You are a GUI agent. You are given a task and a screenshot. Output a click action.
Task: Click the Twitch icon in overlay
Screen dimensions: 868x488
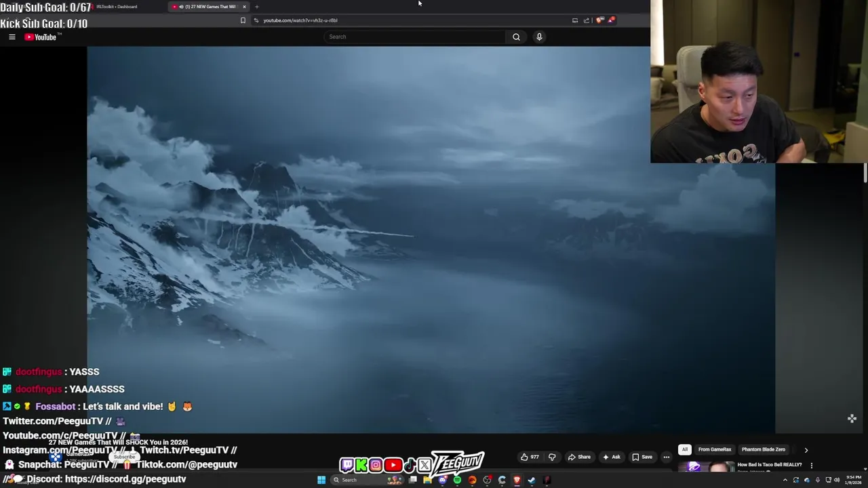tap(347, 465)
